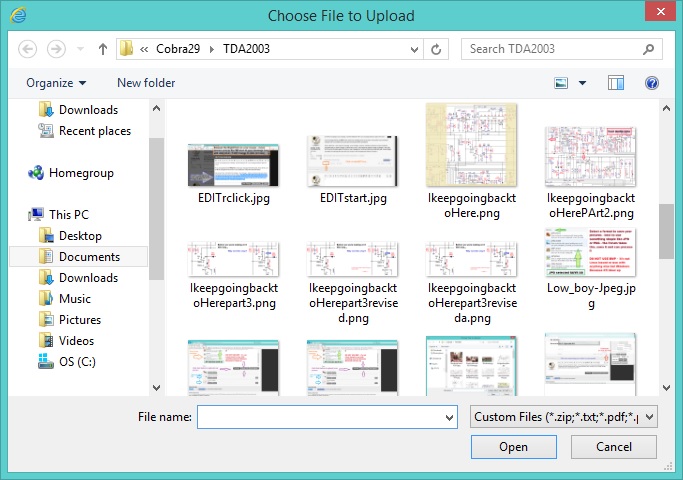Expand the view options dropdown arrow
683x480 pixels.
tap(582, 83)
